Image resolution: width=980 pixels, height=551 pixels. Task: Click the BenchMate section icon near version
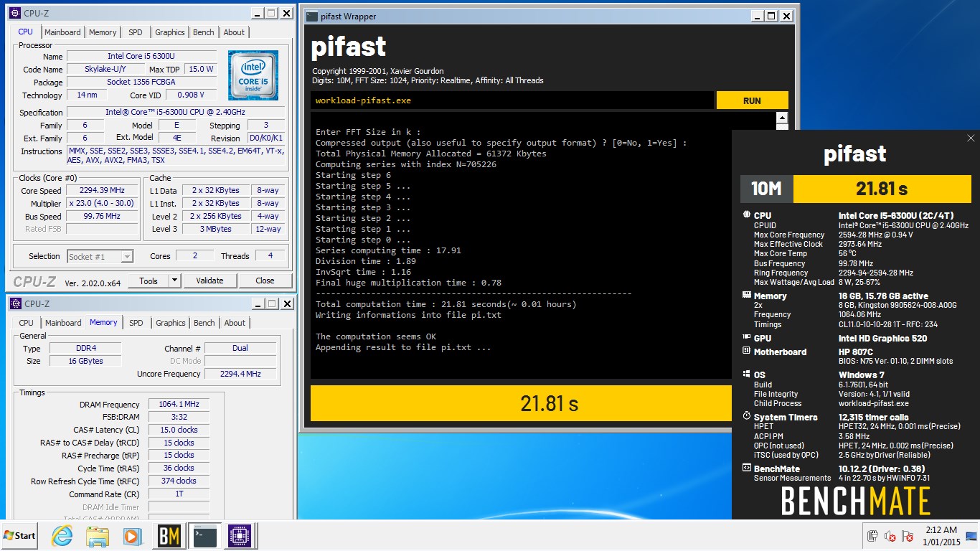pyautogui.click(x=747, y=468)
